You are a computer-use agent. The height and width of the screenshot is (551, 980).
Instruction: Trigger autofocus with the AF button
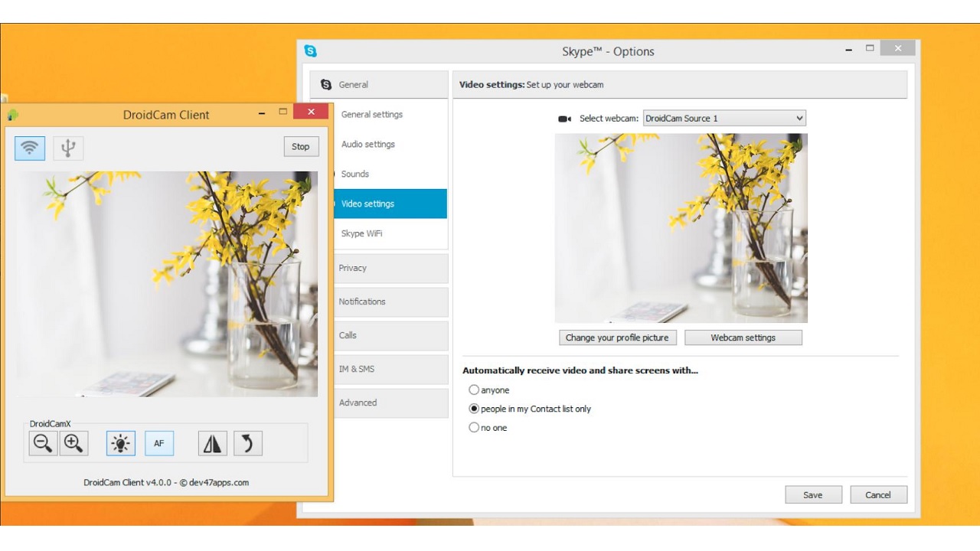click(x=159, y=443)
